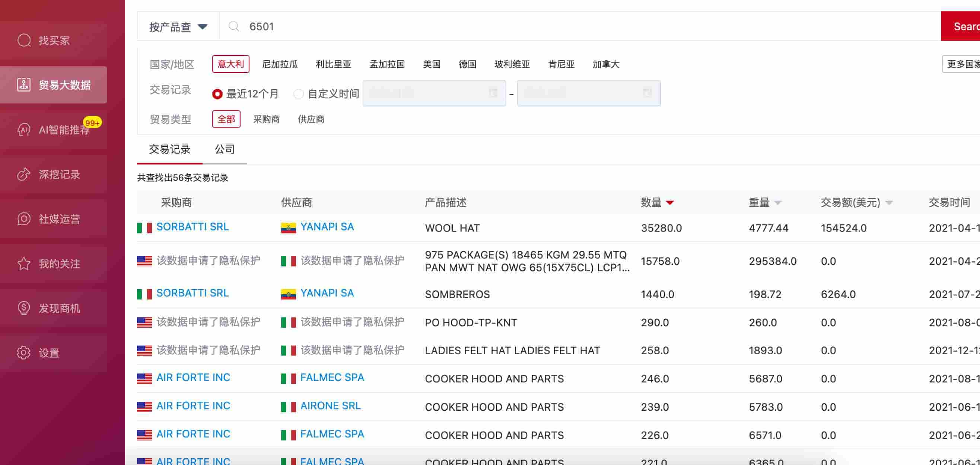Click the 社媒运营 chat icon
Viewport: 980px width, 465px height.
(23, 219)
